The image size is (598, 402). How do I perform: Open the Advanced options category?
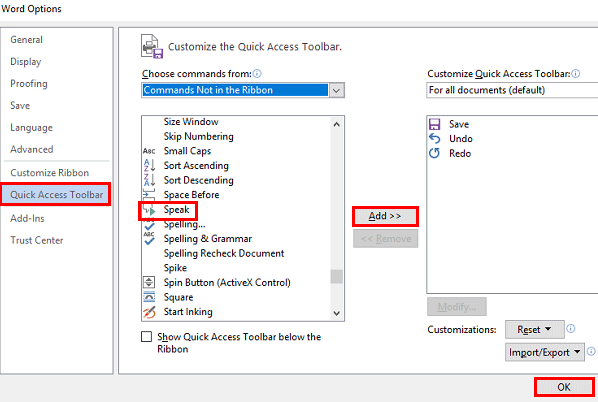(x=32, y=150)
